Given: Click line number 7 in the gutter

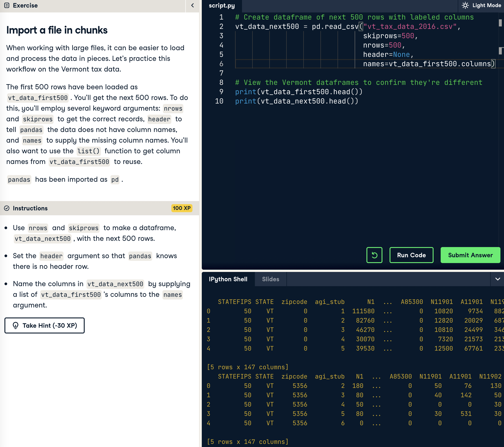Looking at the screenshot, I should [221, 73].
